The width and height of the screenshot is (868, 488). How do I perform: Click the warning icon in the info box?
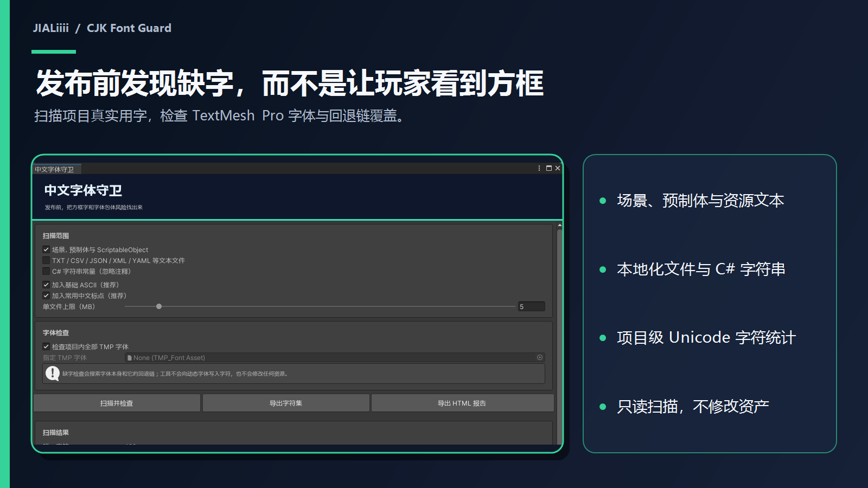point(53,374)
